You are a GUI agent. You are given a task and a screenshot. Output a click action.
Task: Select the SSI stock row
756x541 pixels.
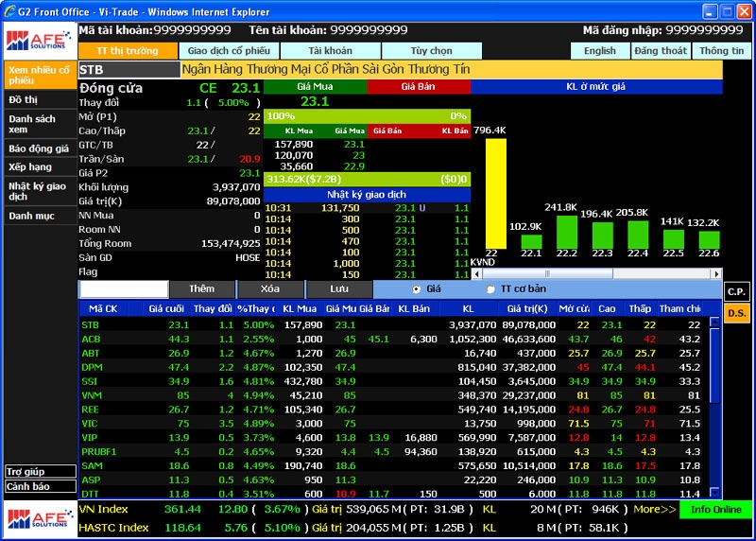(393, 381)
